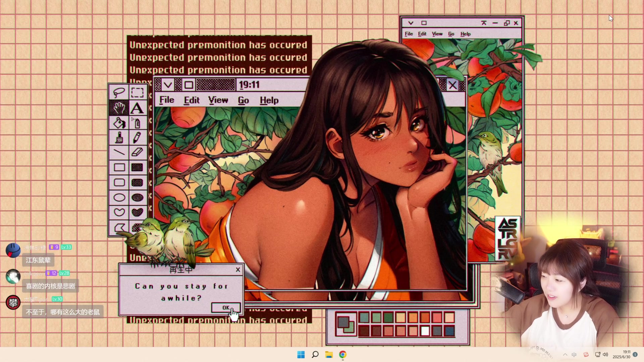The width and height of the screenshot is (644, 362).
Task: Click the Sogou input method tray icon
Action: [586, 355]
